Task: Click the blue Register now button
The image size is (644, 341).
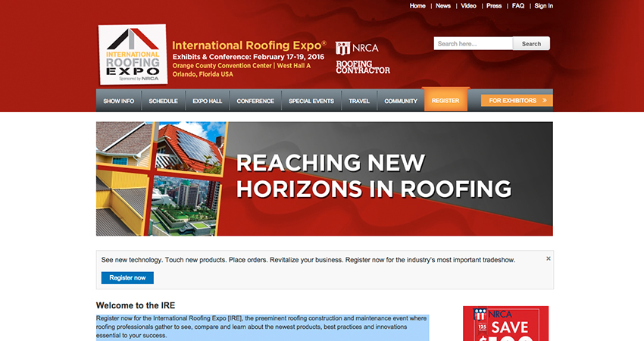Action: click(x=127, y=278)
